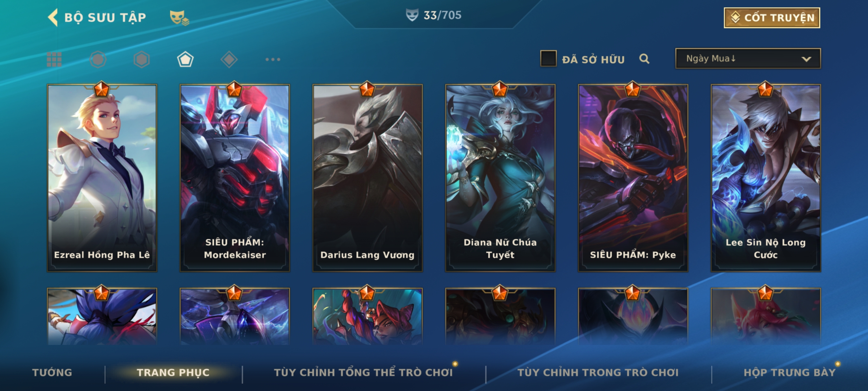The width and height of the screenshot is (868, 391).
Task: Choose the Darius Lang Vương skin card
Action: tap(367, 178)
